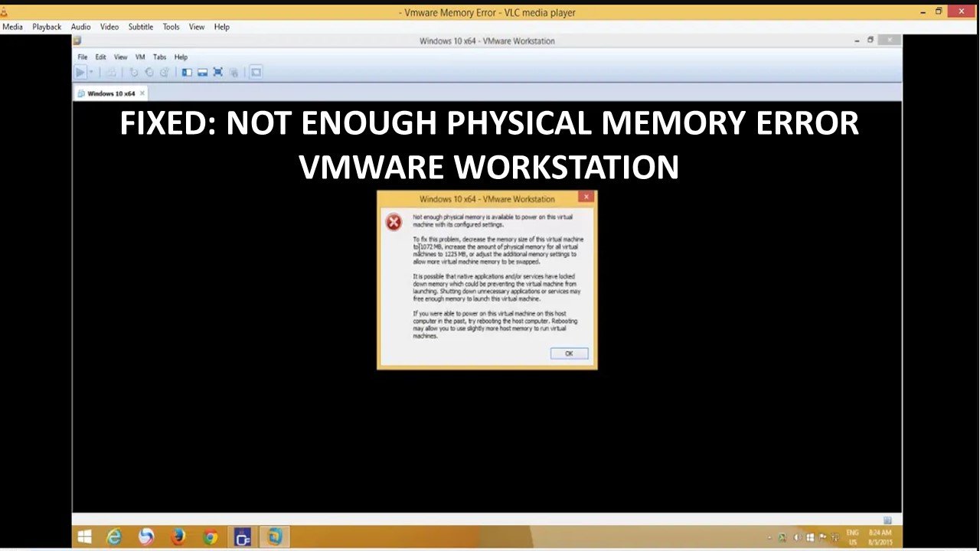Open Internet Explorer from taskbar
Screen dimensions: 980x551
tap(114, 536)
